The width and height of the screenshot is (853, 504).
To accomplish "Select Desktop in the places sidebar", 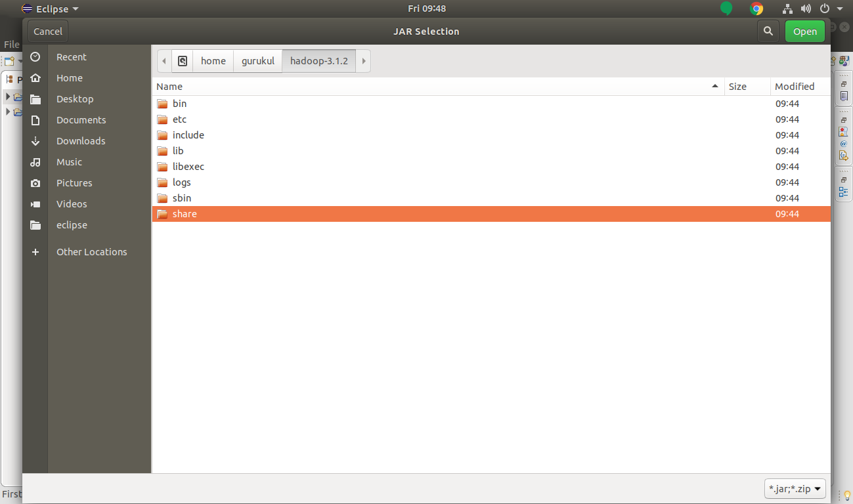I will pos(87,99).
